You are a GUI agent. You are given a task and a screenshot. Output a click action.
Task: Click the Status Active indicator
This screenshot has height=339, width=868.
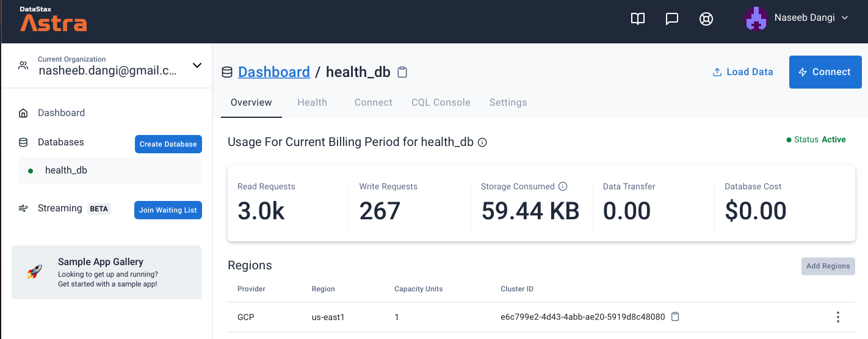tap(816, 140)
